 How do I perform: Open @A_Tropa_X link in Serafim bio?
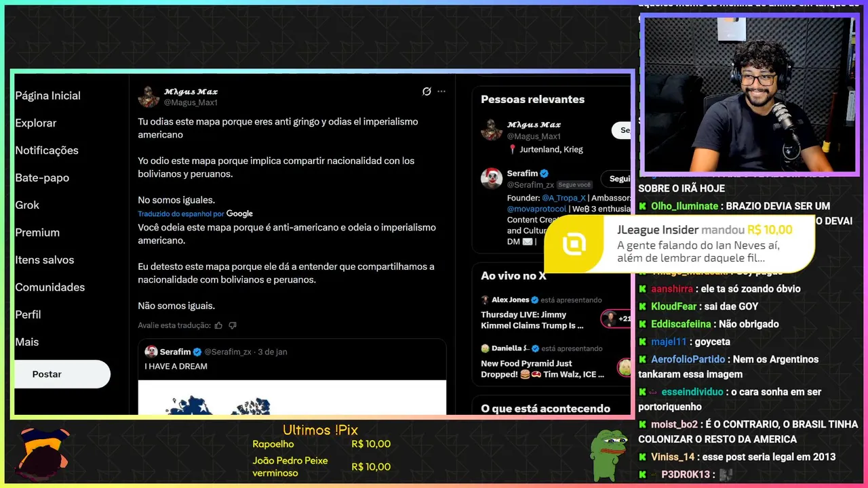564,198
